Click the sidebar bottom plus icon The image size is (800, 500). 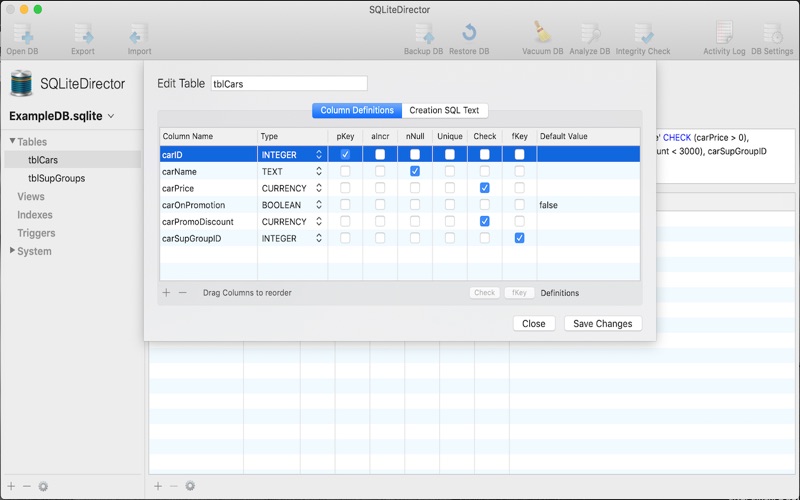11,486
